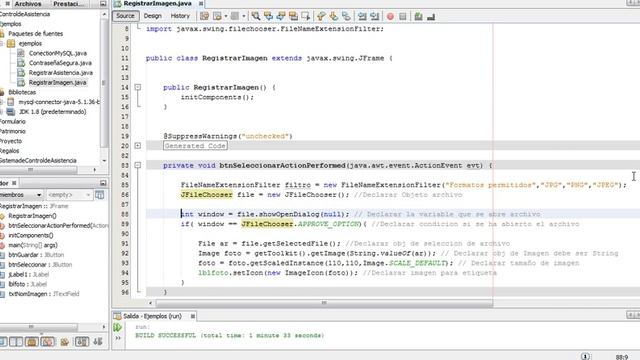Click the back navigation toolbar icon
This screenshot has width=640, height=360.
coord(218,16)
